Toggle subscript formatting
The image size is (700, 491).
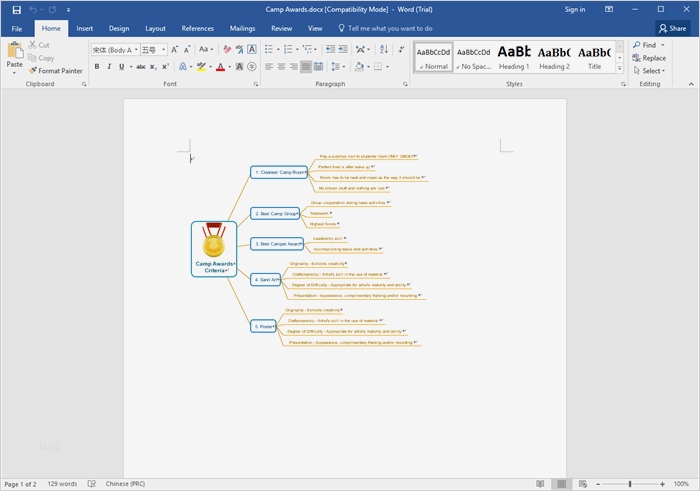pos(153,67)
